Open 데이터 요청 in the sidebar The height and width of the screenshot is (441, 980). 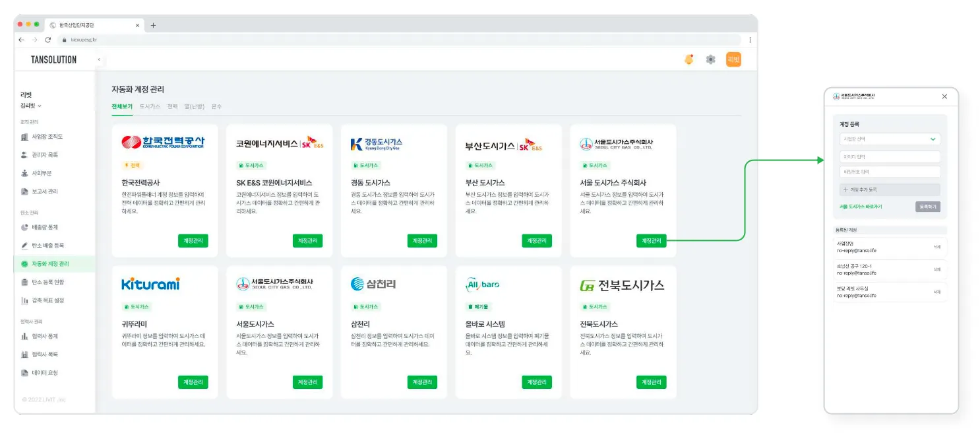[40, 372]
